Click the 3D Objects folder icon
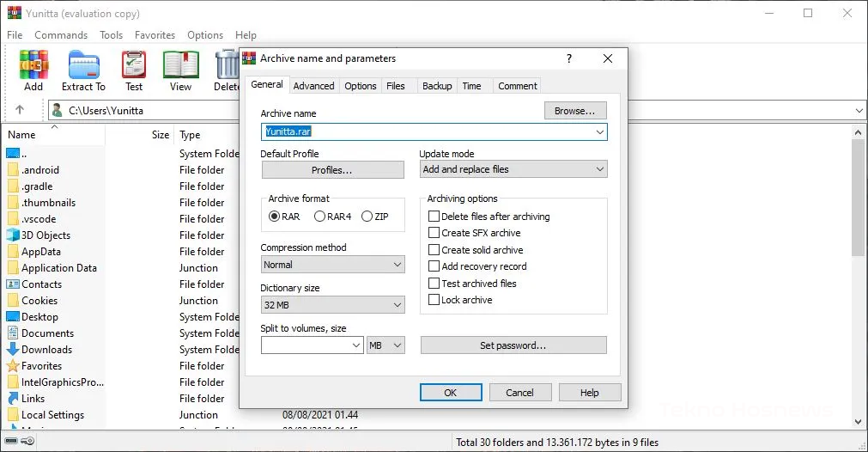 tap(13, 235)
